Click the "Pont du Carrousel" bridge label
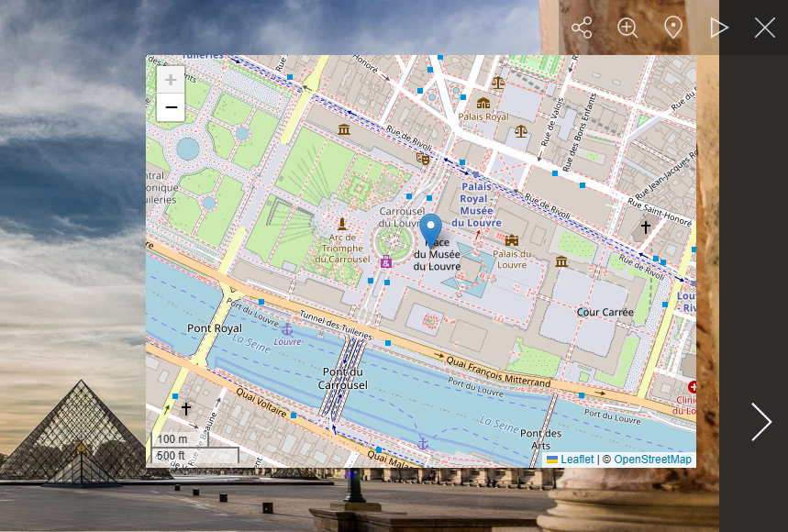Screen dimensions: 788x532 pos(343,378)
